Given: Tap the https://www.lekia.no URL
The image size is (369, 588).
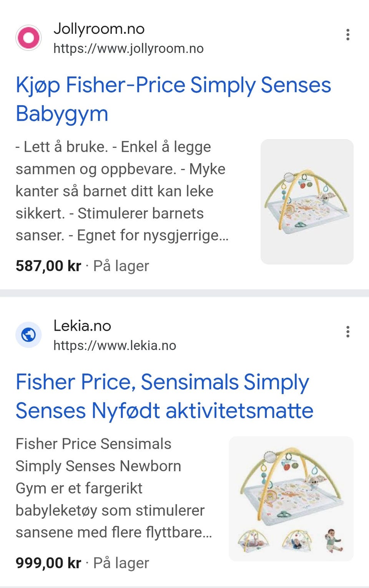Looking at the screenshot, I should 115,346.
